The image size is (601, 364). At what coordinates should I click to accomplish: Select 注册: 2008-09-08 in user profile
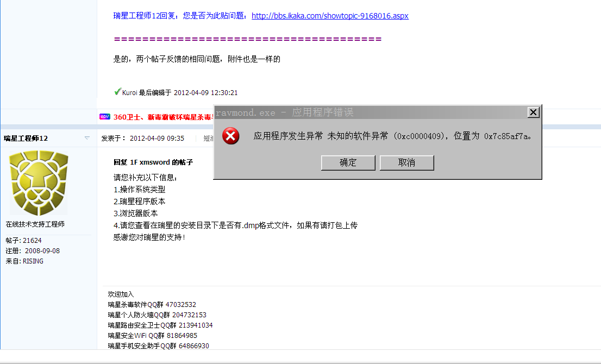33,251
